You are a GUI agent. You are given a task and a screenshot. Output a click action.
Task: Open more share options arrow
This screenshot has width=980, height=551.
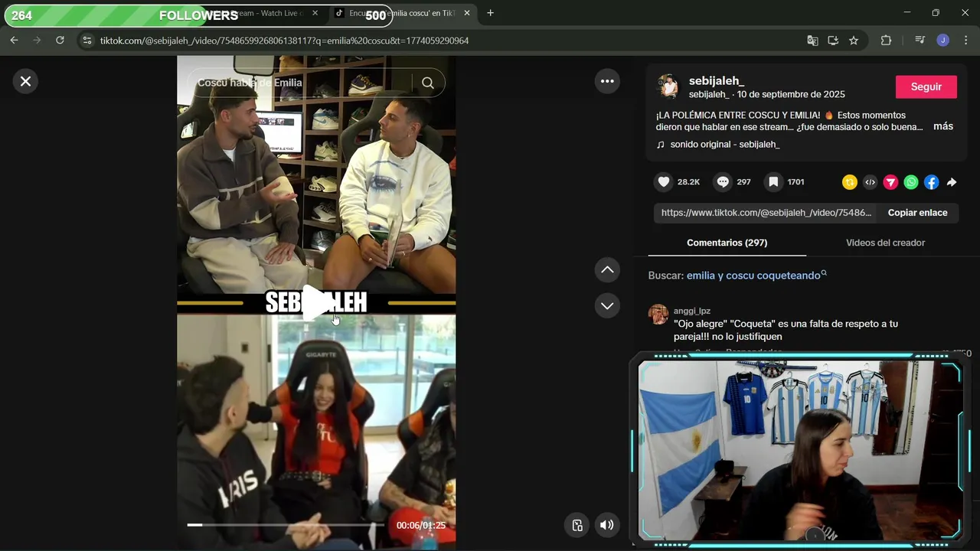click(952, 182)
